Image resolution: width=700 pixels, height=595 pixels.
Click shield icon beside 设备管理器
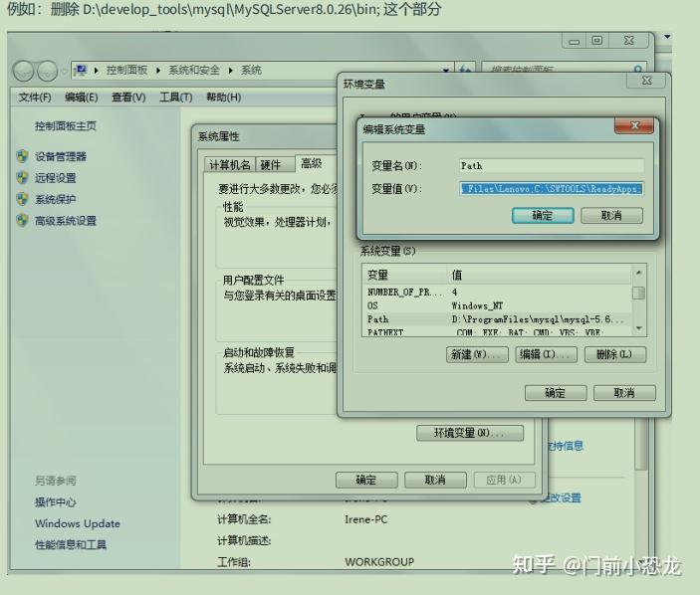point(22,156)
